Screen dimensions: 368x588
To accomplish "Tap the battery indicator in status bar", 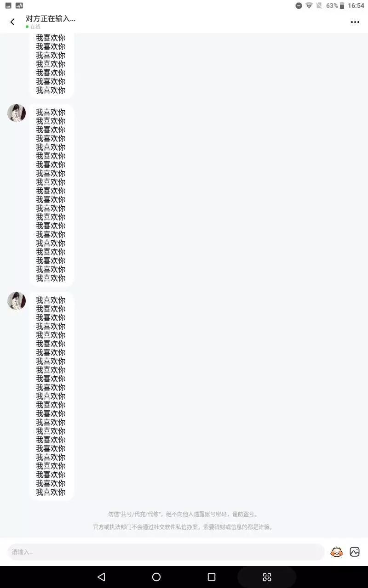I will pyautogui.click(x=342, y=6).
